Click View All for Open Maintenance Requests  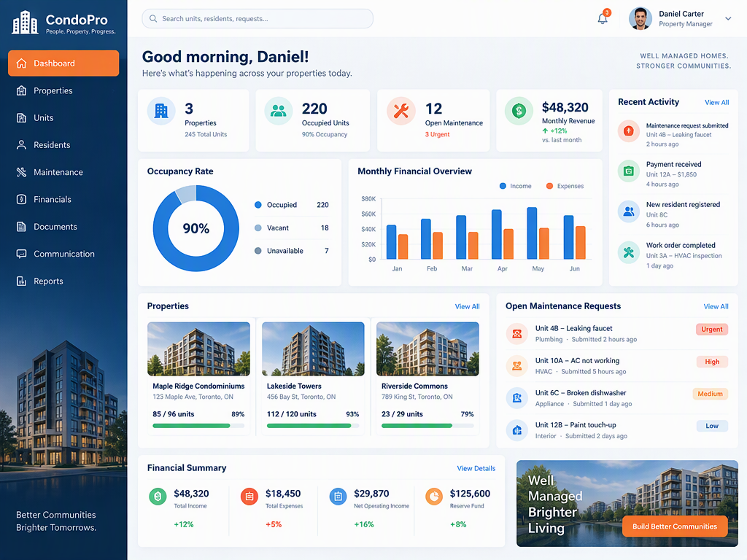coord(716,307)
